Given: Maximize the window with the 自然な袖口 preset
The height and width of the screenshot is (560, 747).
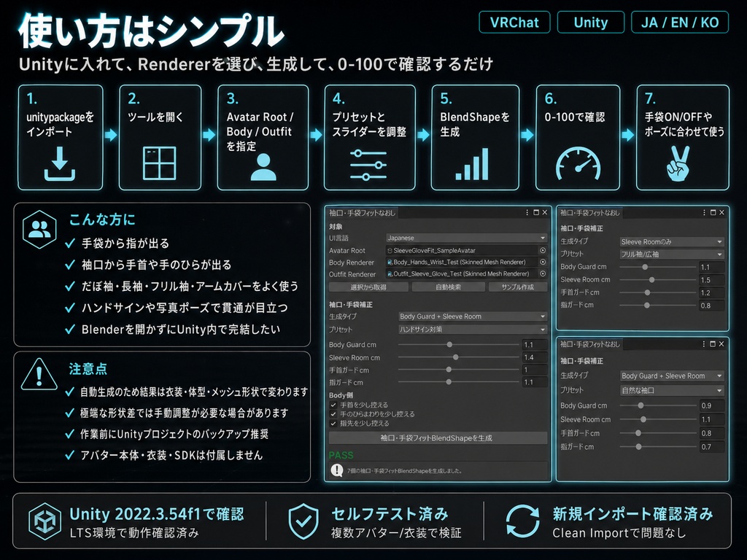Looking at the screenshot, I should click(713, 344).
